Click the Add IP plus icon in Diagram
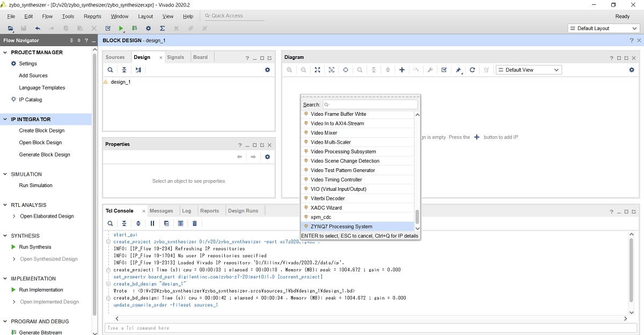 click(402, 70)
